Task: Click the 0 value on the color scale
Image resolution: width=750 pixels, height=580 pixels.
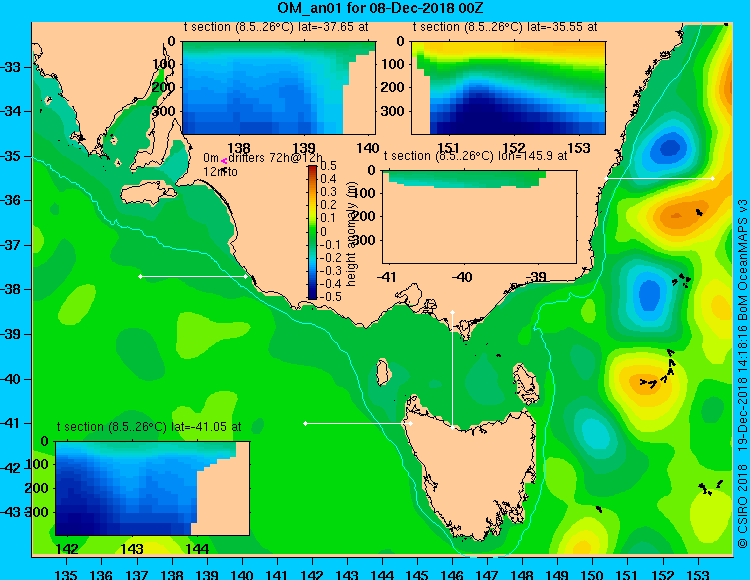Action: pyautogui.click(x=323, y=231)
